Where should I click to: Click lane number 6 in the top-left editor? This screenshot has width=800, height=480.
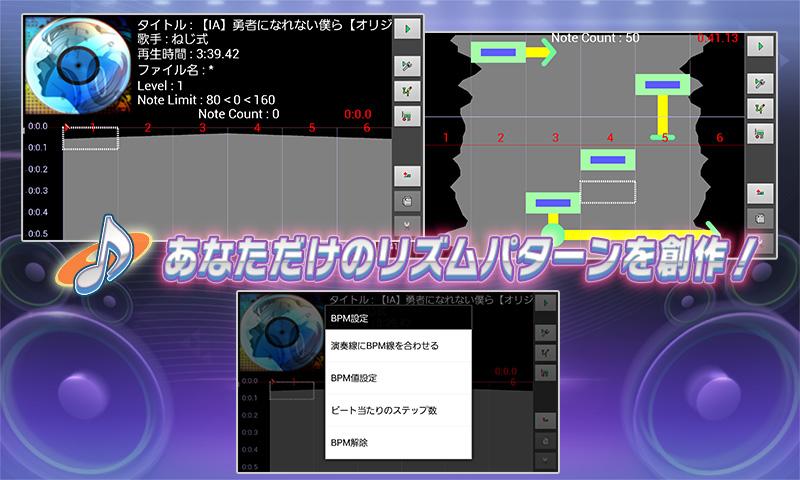tap(366, 128)
